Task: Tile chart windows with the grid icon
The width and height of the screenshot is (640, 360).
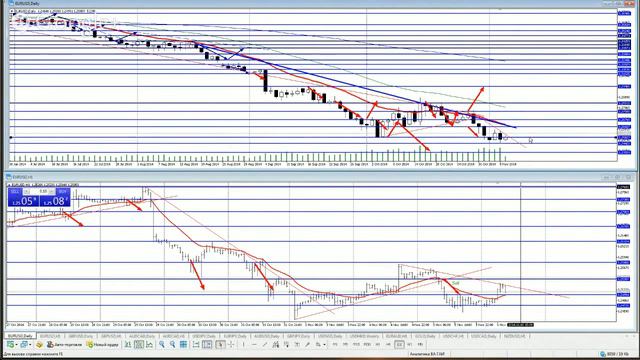Action: pos(184,344)
